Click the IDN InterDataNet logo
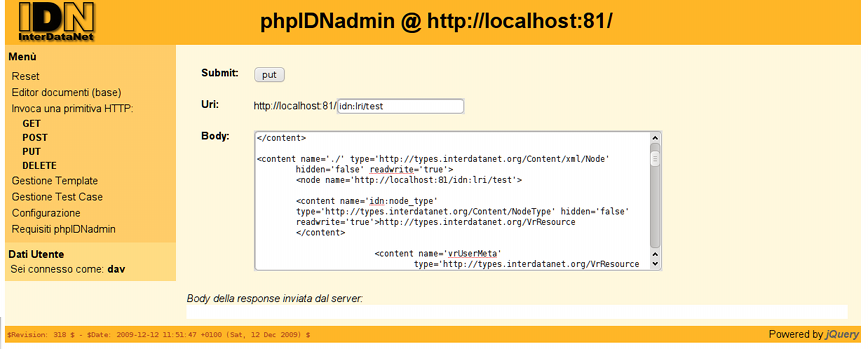 pos(56,22)
